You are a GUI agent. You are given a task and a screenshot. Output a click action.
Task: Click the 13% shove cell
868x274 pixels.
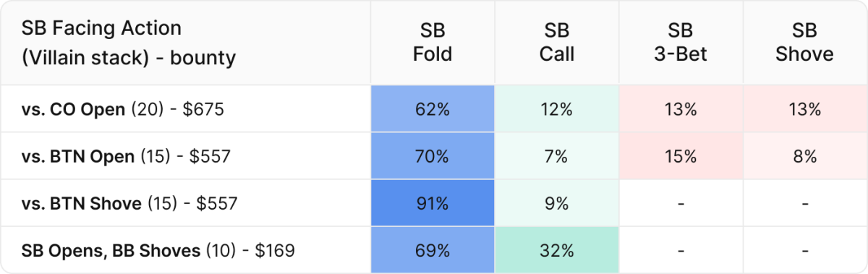(804, 109)
